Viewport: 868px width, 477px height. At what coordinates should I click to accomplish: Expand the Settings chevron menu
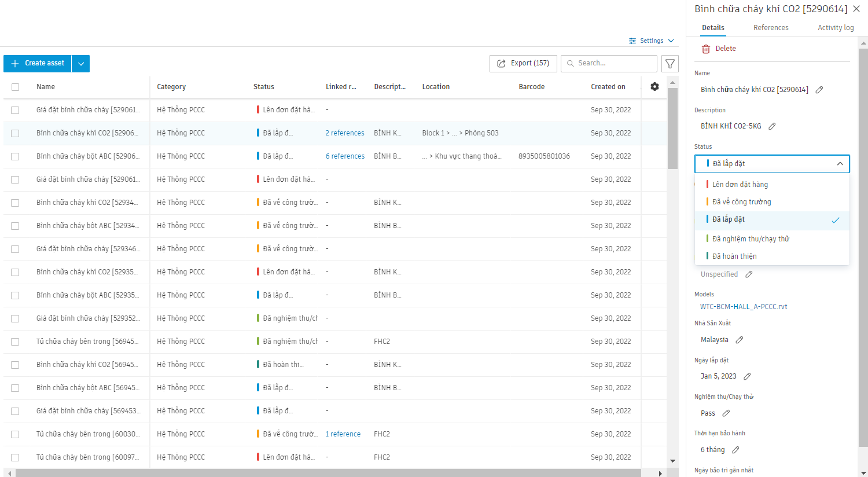671,41
